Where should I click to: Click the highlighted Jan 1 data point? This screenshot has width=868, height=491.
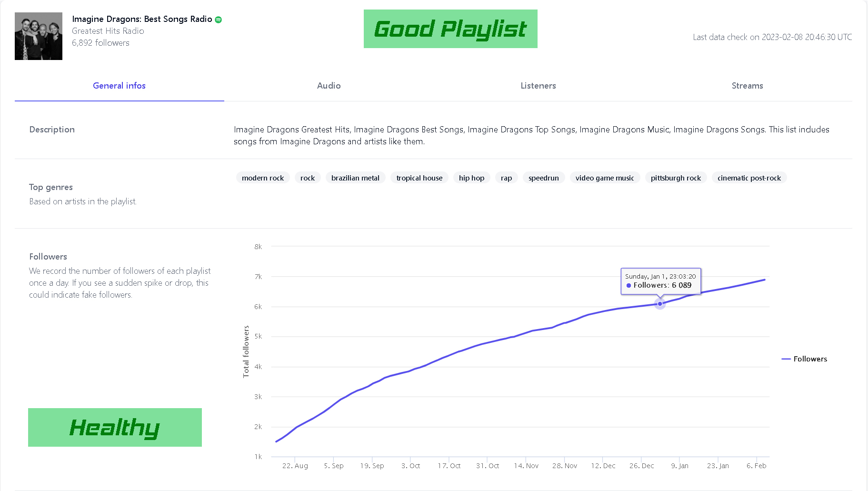659,304
